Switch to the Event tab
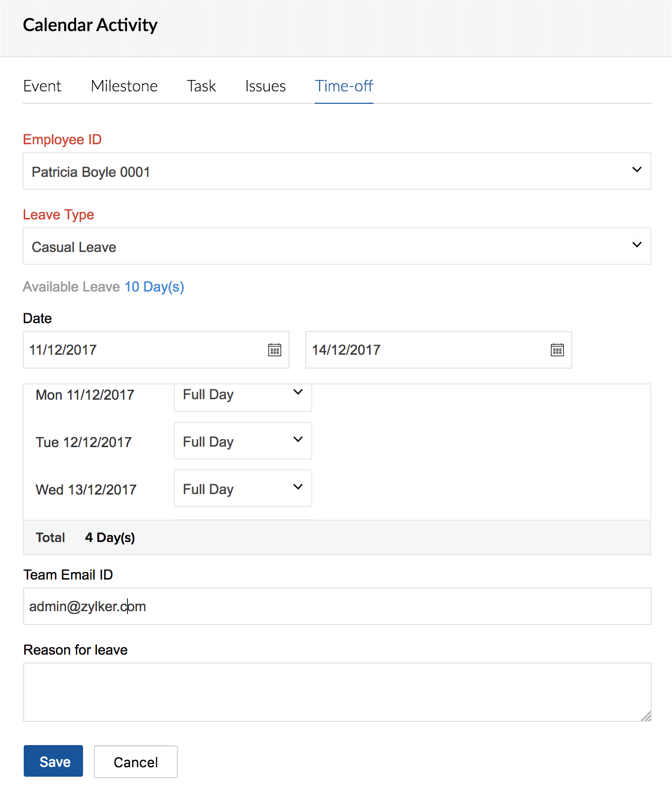This screenshot has width=672, height=793. click(x=42, y=86)
